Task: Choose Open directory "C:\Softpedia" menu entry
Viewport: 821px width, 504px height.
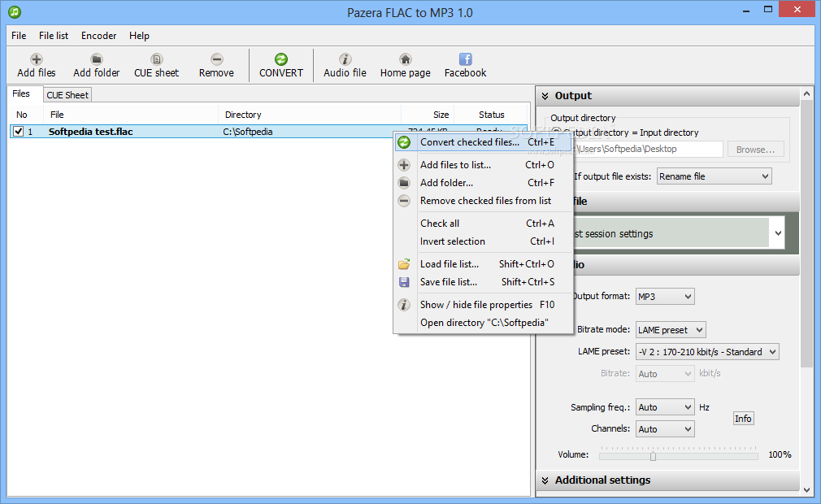Action: point(484,323)
